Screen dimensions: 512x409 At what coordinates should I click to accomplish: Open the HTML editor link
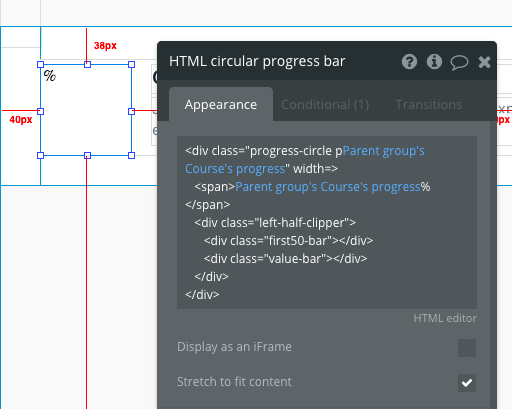coord(445,318)
